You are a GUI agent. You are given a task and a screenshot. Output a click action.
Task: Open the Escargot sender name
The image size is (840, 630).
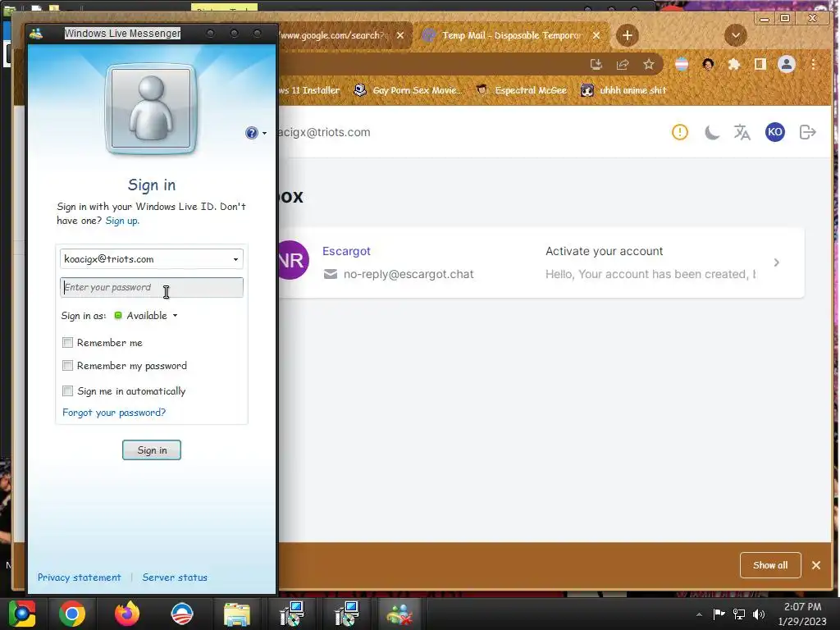[x=346, y=251]
